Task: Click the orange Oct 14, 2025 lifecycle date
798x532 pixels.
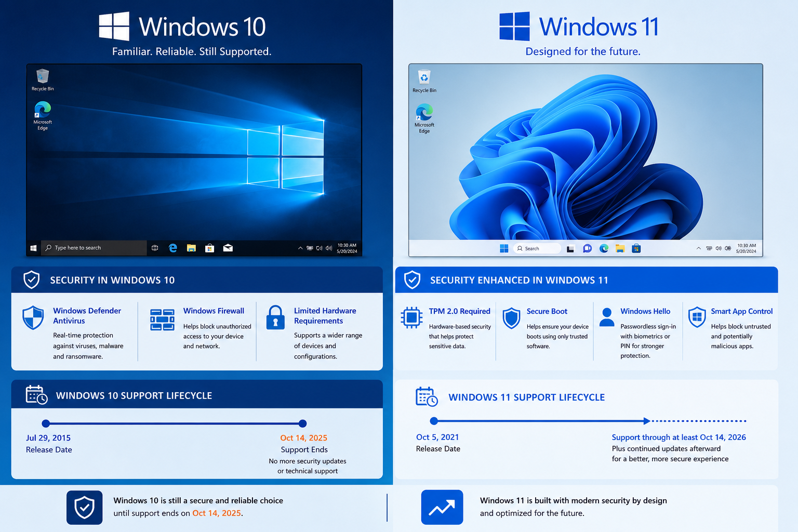Action: click(304, 438)
